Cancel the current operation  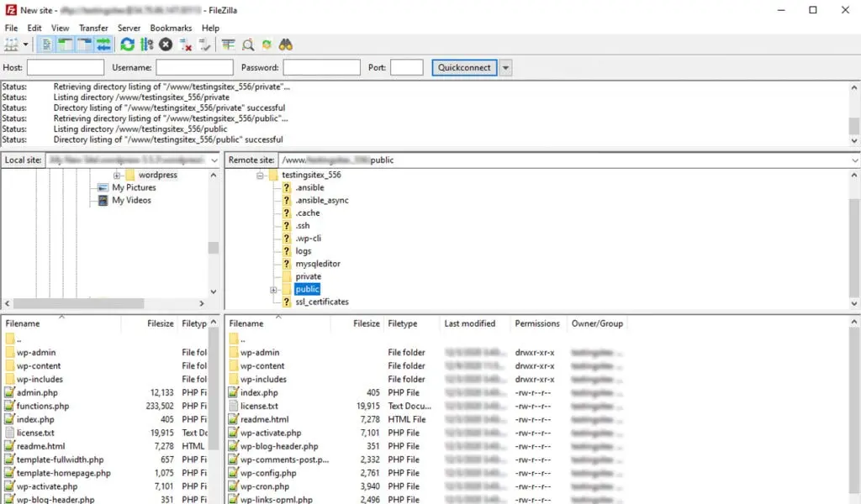166,45
